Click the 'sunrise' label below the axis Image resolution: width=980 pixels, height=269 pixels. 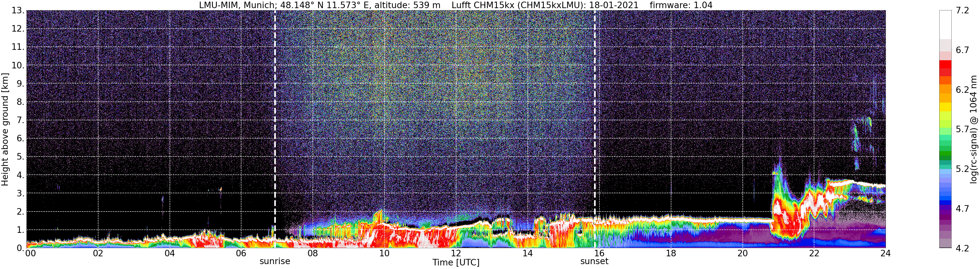pyautogui.click(x=275, y=262)
